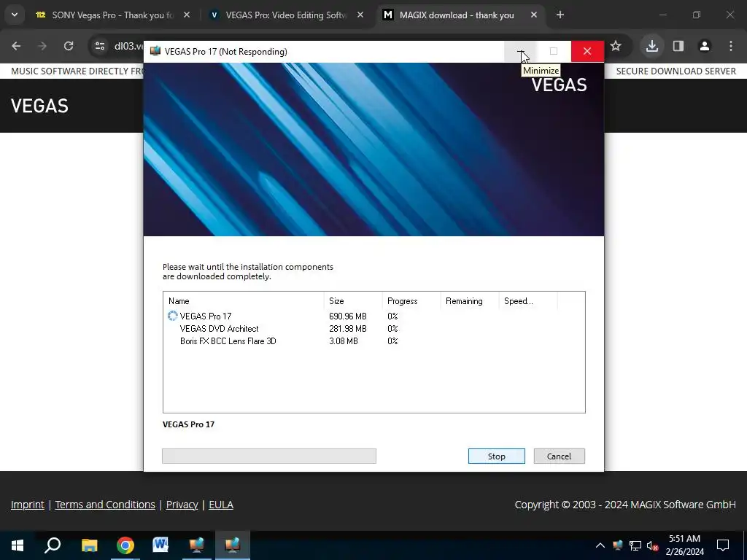
Task: Open the Imprint link
Action: [x=28, y=505]
